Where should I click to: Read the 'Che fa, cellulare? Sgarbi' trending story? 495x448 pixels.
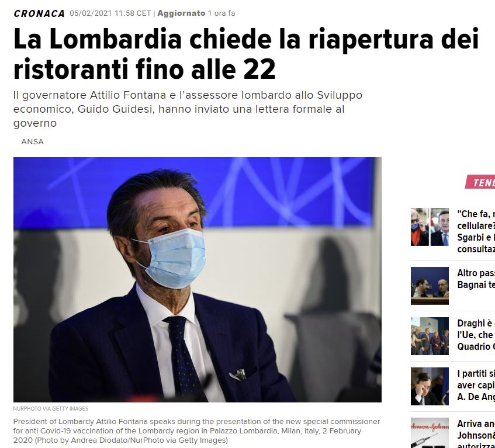point(476,231)
